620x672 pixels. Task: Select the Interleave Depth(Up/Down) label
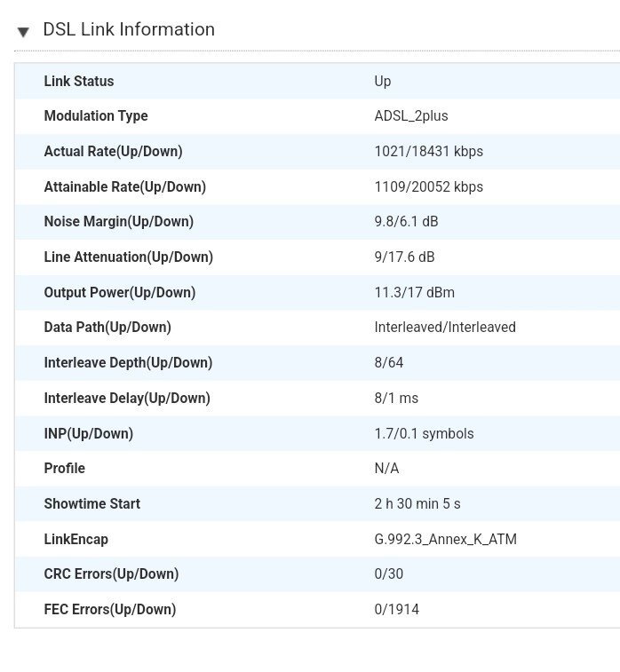[x=128, y=362]
